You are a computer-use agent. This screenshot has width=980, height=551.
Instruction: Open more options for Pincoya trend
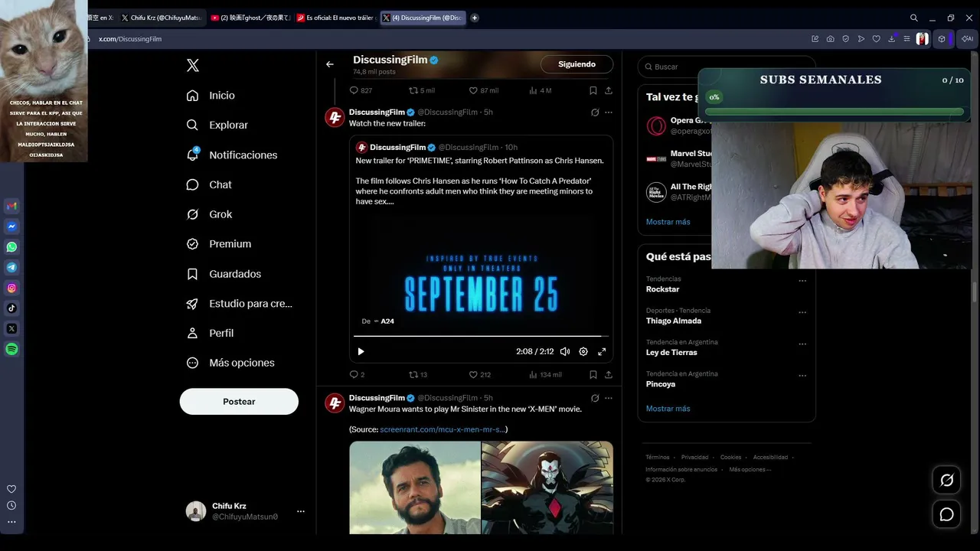802,376
